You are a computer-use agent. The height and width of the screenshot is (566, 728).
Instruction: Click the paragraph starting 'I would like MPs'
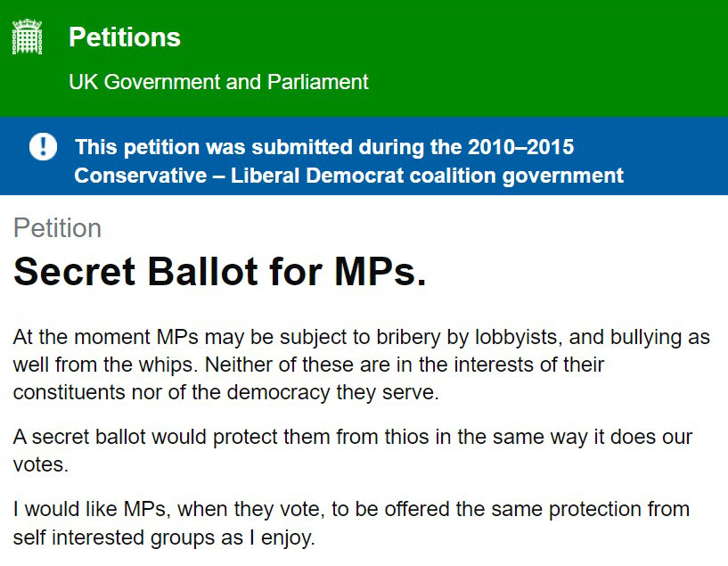tap(351, 523)
